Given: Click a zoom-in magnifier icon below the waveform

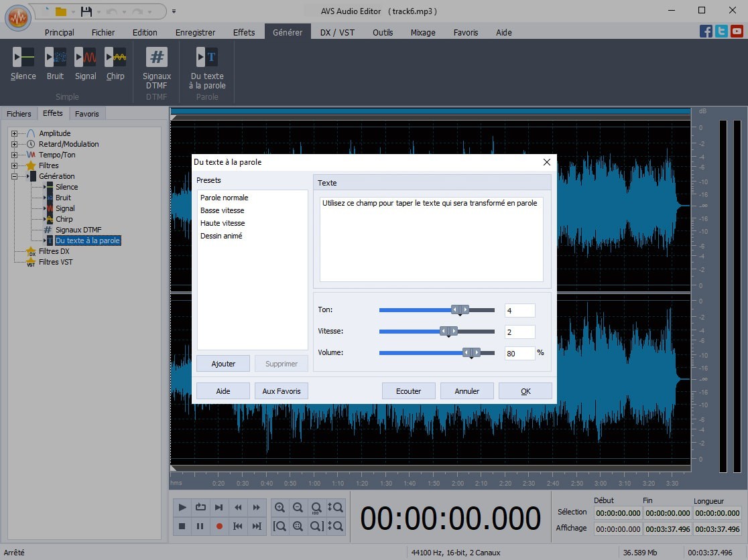Looking at the screenshot, I should 280,507.
